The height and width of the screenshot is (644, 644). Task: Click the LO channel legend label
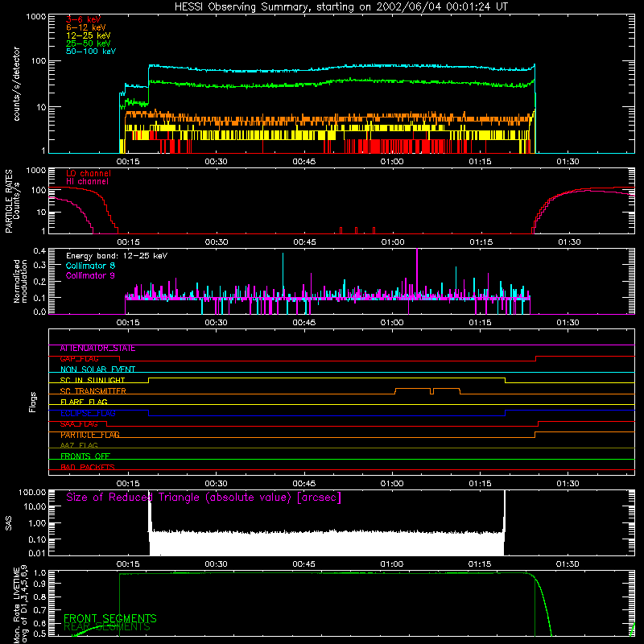(x=89, y=173)
